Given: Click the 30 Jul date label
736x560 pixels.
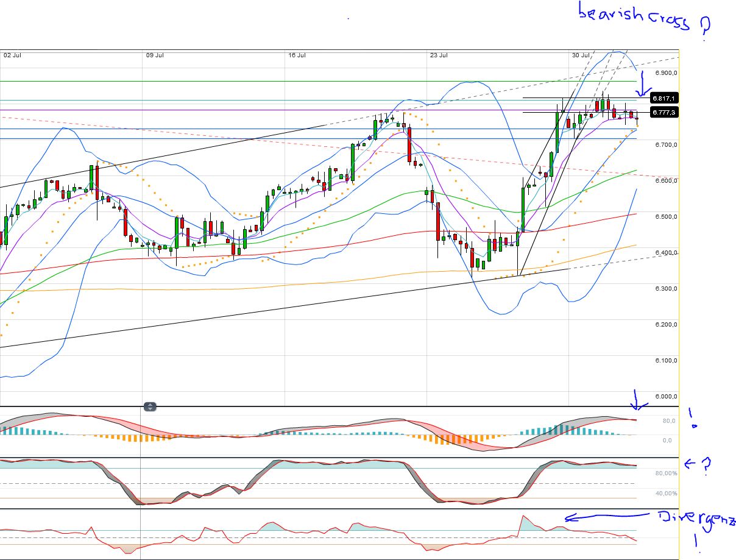Looking at the screenshot, I should click(581, 55).
